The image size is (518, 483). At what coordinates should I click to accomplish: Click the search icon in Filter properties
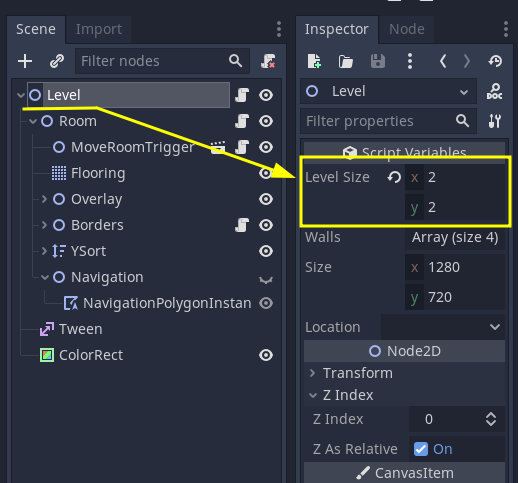click(463, 121)
